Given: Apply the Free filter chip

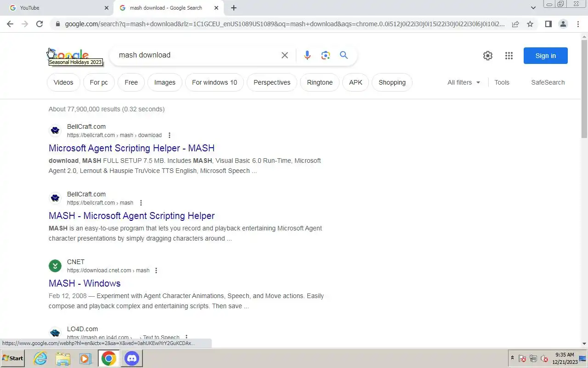Looking at the screenshot, I should point(131,82).
